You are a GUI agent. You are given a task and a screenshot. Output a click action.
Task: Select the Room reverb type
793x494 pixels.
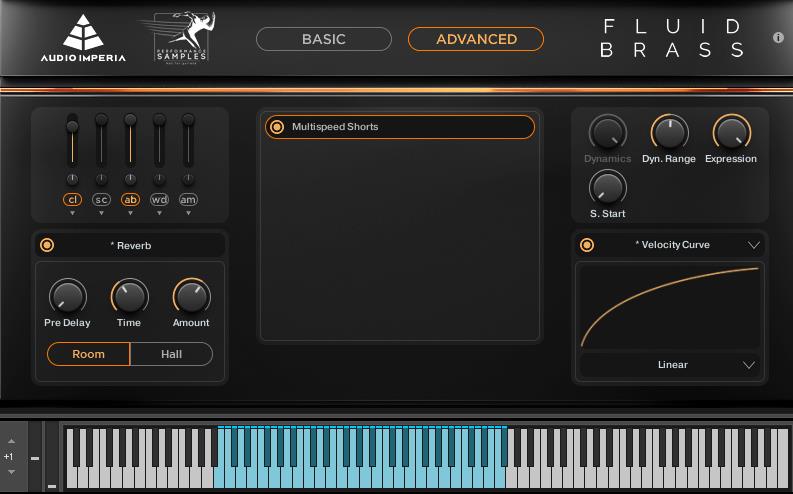[x=89, y=354]
